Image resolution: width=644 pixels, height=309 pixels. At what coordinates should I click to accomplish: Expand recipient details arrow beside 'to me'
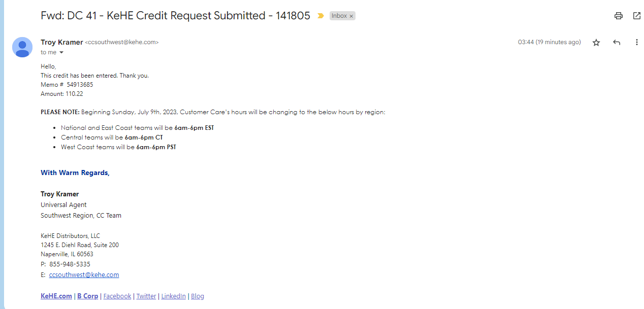(x=61, y=53)
